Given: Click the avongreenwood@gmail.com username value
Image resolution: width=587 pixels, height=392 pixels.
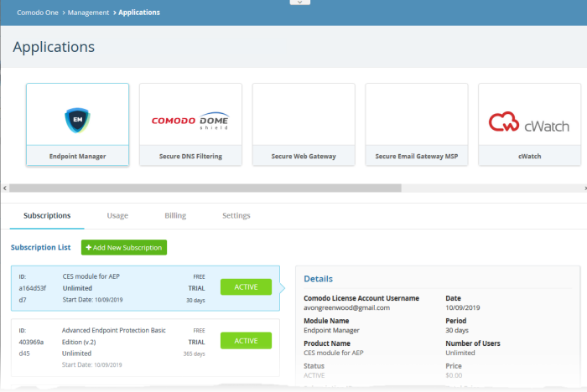Looking at the screenshot, I should click(x=346, y=308).
